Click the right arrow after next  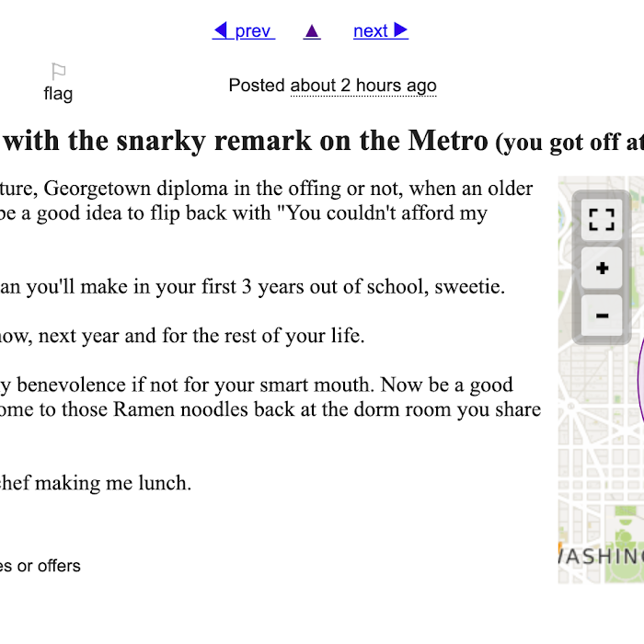pyautogui.click(x=400, y=30)
